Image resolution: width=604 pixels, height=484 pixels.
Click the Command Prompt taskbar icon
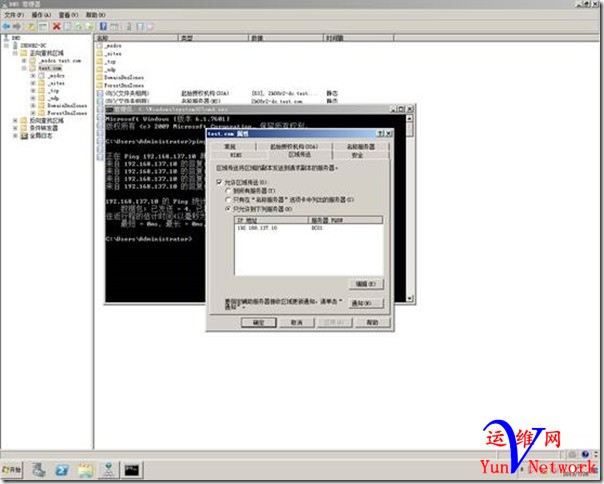tap(132, 470)
